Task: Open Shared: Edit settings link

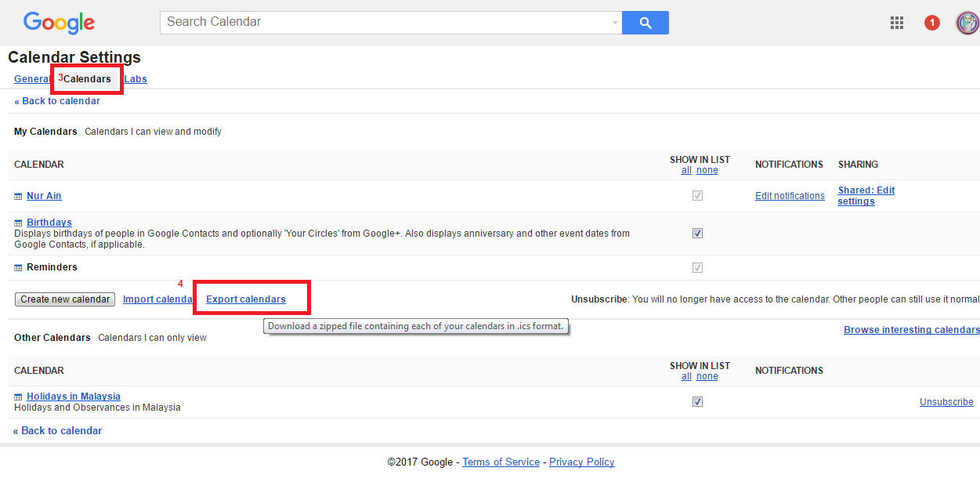Action: pyautogui.click(x=866, y=196)
